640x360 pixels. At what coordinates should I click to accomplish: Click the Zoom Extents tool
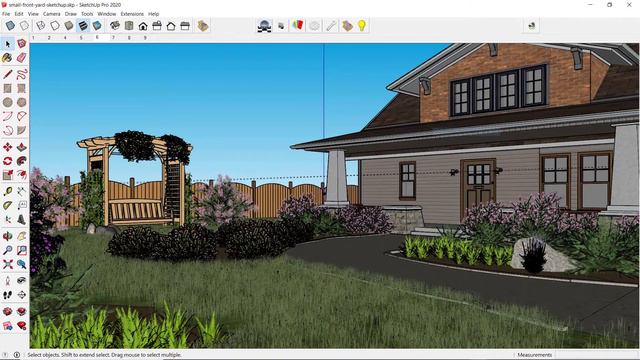pos(8,264)
